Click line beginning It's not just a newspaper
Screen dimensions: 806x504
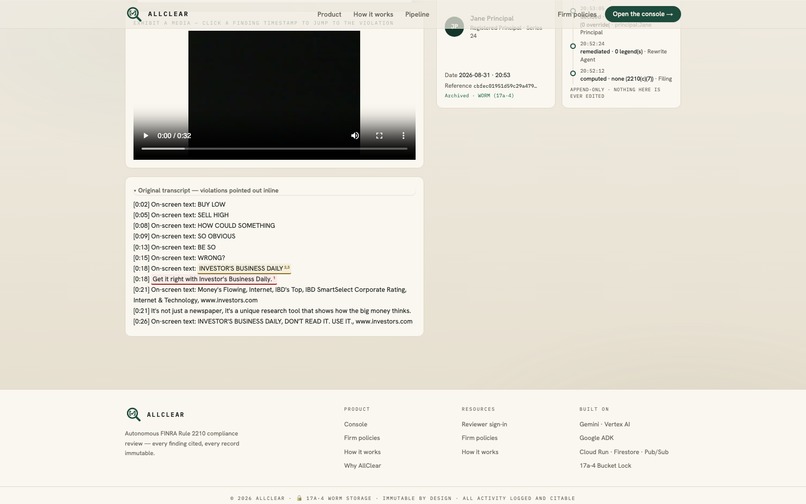coord(272,311)
